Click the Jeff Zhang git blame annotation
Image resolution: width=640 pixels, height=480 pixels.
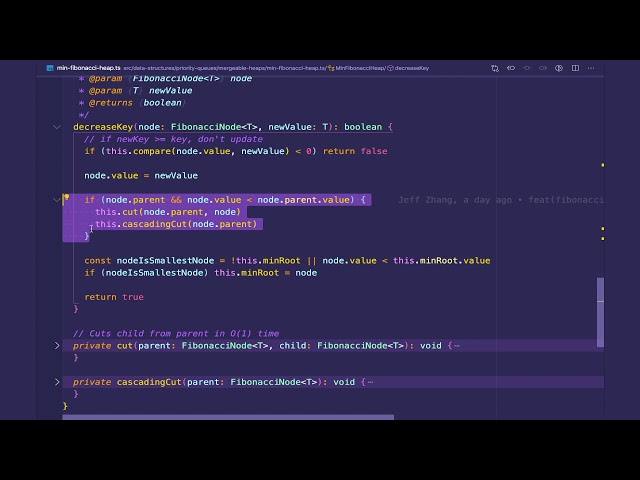pos(500,200)
